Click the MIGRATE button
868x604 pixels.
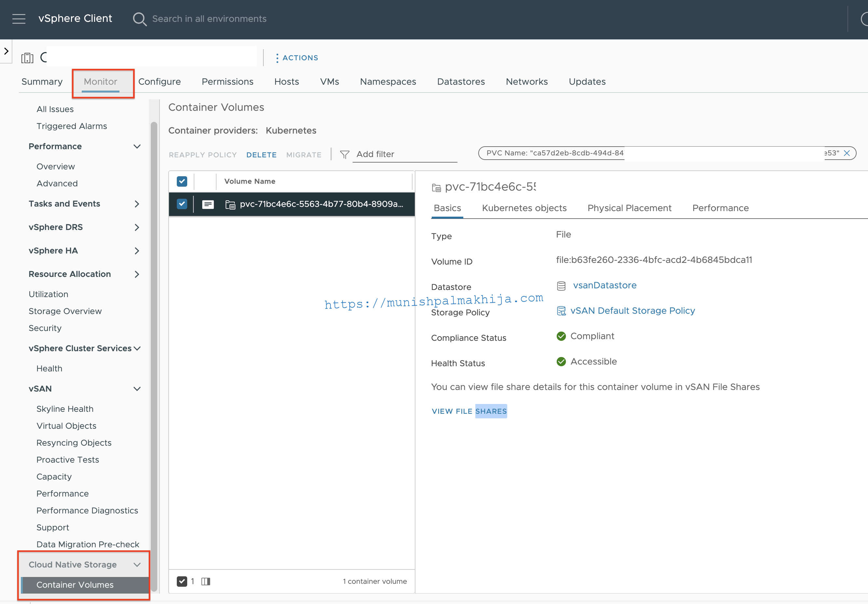303,155
